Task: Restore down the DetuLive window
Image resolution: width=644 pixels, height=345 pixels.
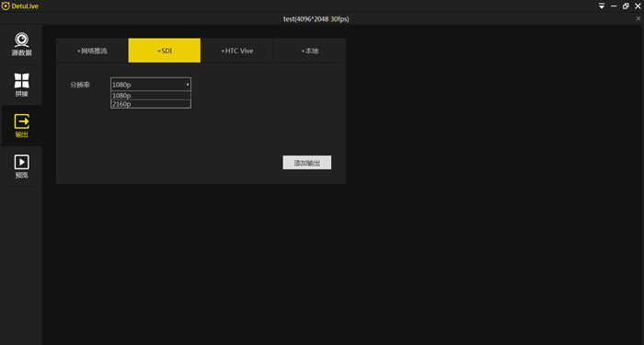Action: (626, 6)
